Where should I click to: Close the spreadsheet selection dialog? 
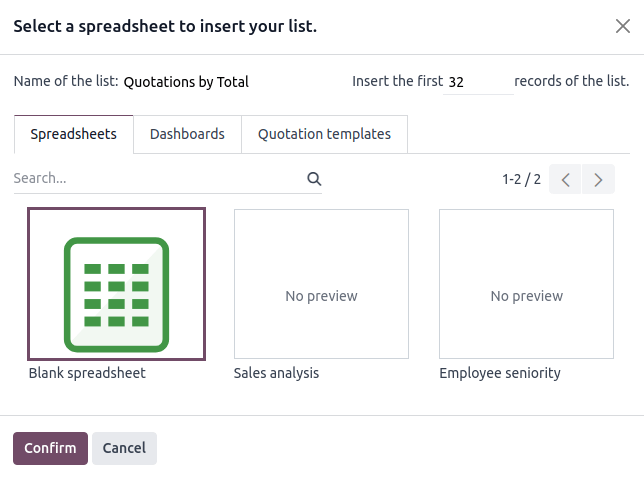tap(622, 26)
